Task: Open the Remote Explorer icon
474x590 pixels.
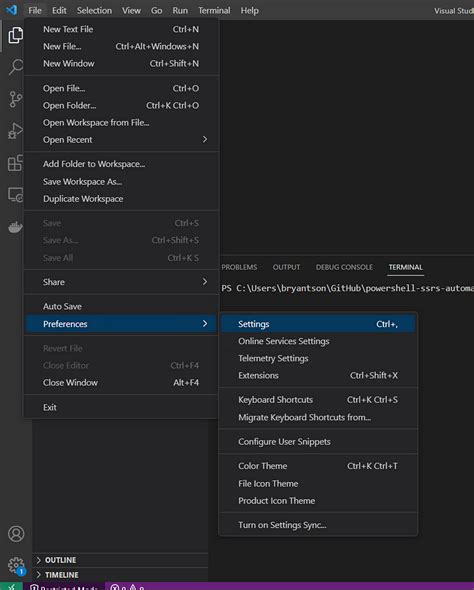Action: click(15, 195)
